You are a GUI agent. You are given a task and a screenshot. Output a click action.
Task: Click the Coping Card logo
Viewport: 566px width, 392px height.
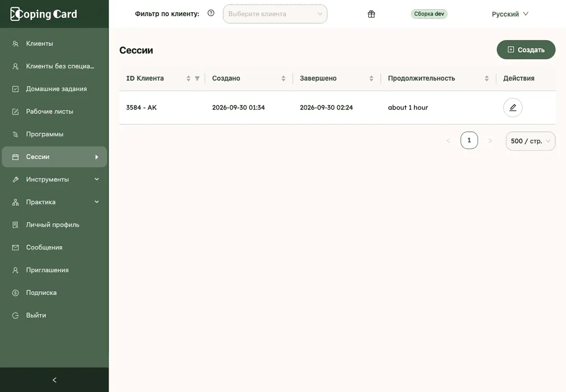pyautogui.click(x=44, y=14)
